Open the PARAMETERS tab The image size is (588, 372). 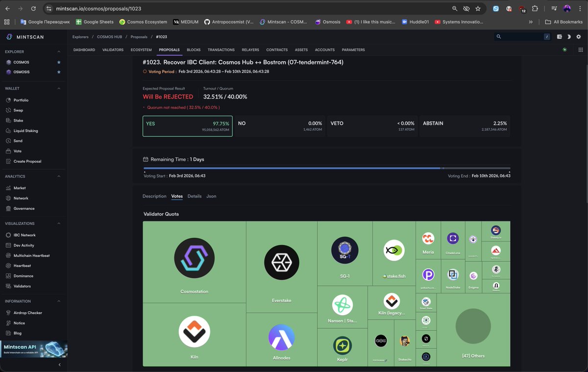[353, 50]
